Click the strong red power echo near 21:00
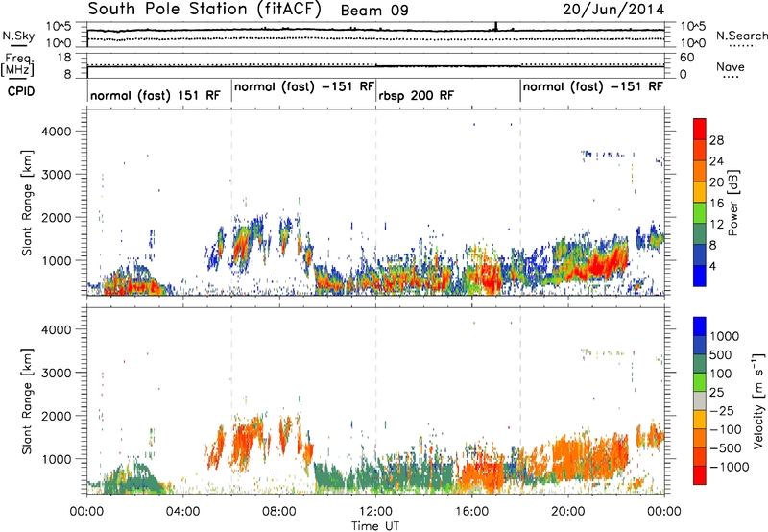The height and width of the screenshot is (532, 768). pyautogui.click(x=598, y=267)
